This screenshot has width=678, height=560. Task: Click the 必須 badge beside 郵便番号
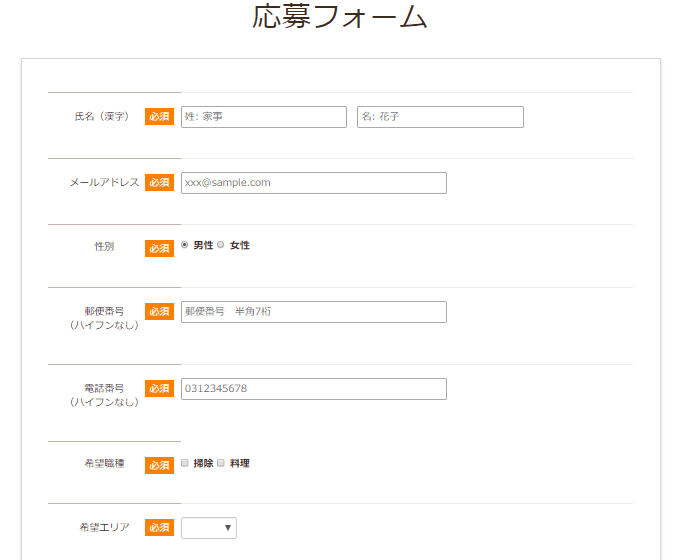(159, 311)
